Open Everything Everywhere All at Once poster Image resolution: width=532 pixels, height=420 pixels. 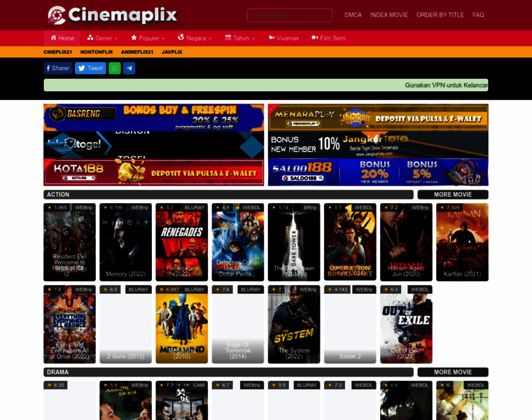69,324
